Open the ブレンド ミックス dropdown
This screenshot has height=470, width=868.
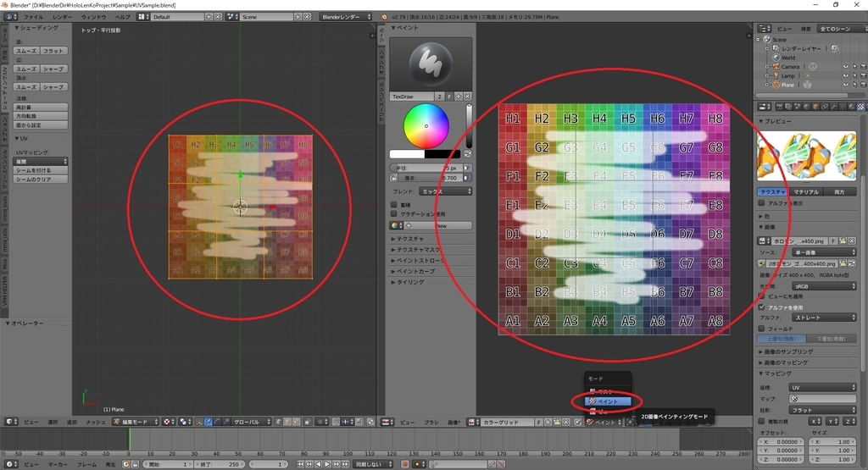[446, 191]
